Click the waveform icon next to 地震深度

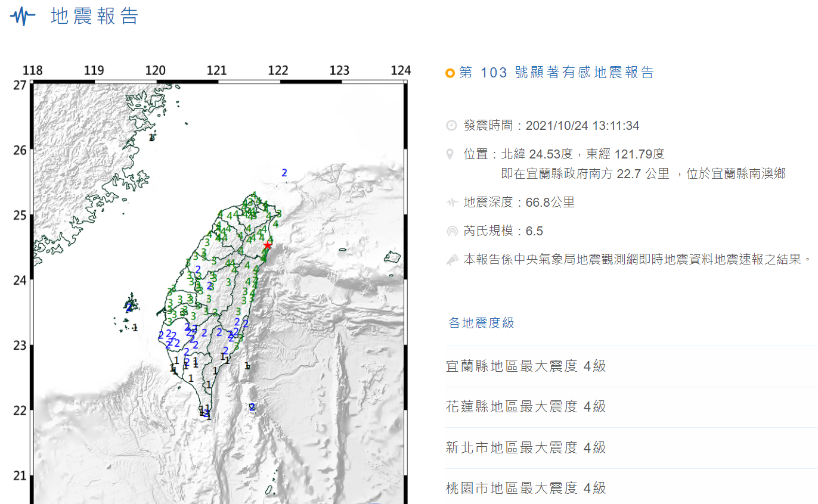tap(451, 203)
